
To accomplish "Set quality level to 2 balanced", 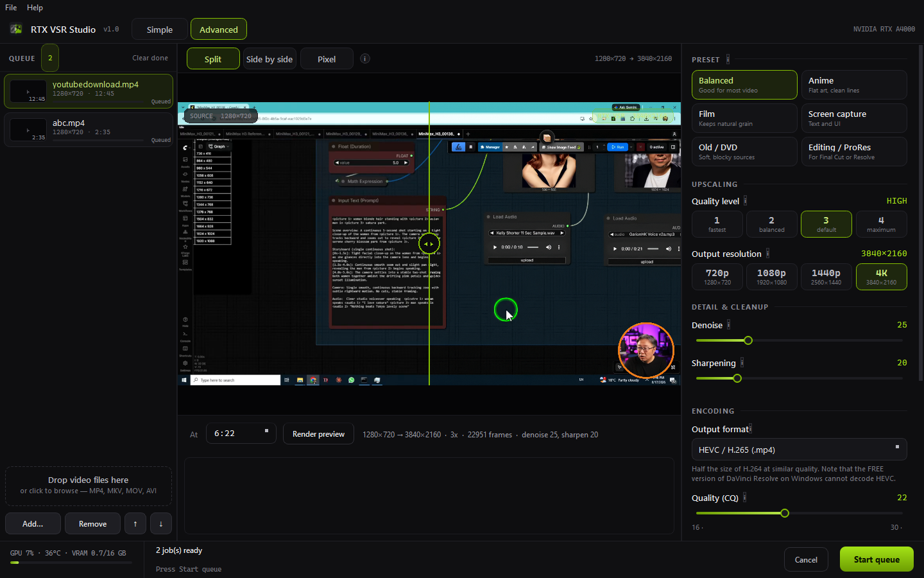I will click(x=772, y=224).
